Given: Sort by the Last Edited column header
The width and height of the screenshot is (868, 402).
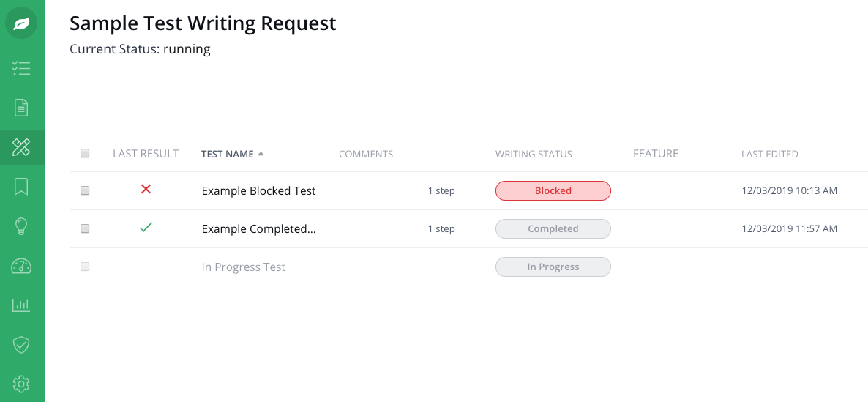Looking at the screenshot, I should (x=769, y=154).
